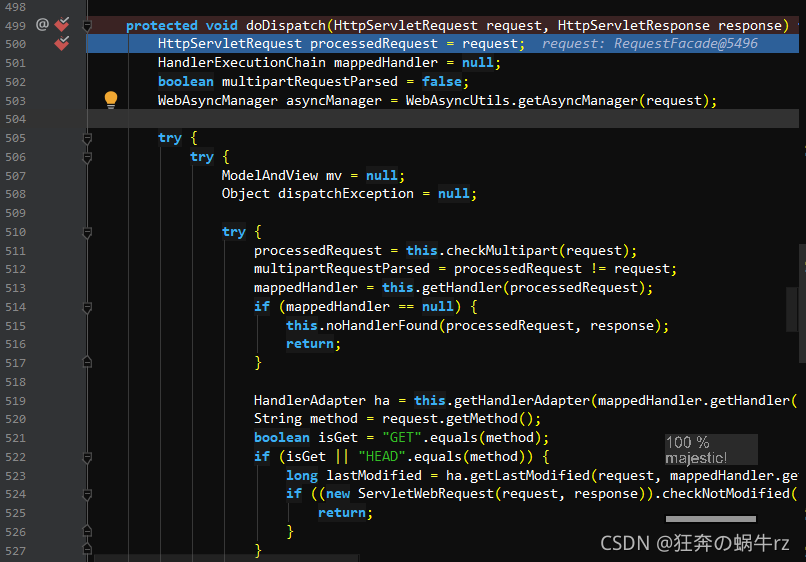Click the "GET" string literal

click(402, 438)
